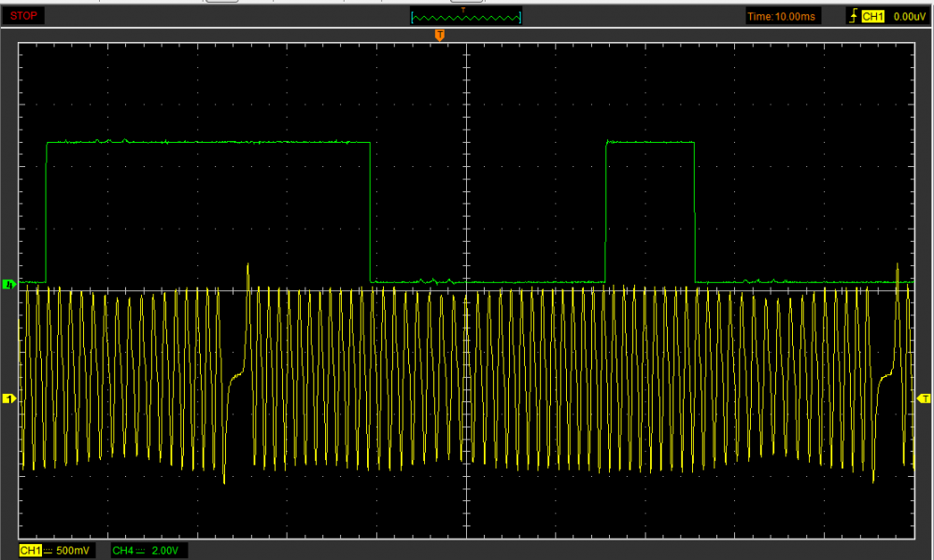Click the waveform memory overview thumbnail
The height and width of the screenshot is (560, 934).
[x=466, y=18]
